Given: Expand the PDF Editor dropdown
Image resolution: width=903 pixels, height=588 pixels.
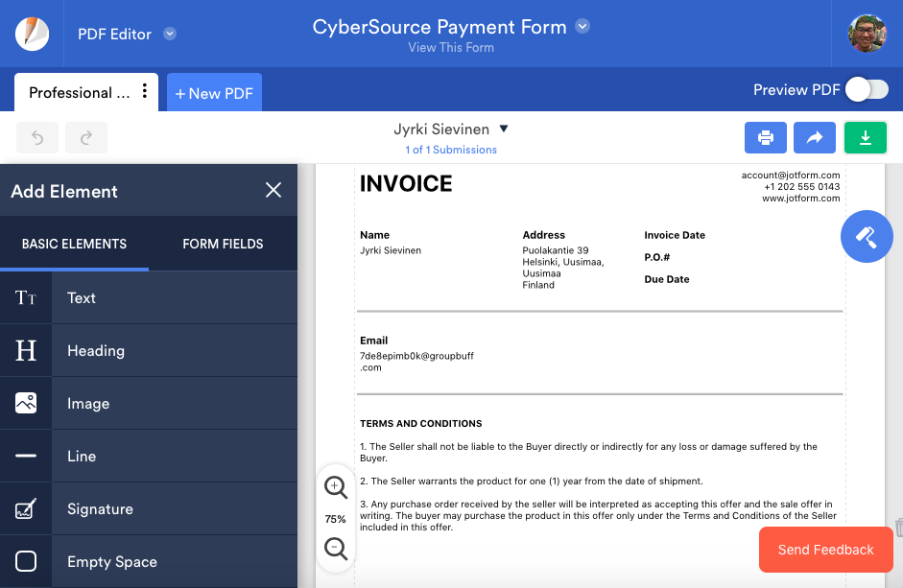Looking at the screenshot, I should pos(170,34).
